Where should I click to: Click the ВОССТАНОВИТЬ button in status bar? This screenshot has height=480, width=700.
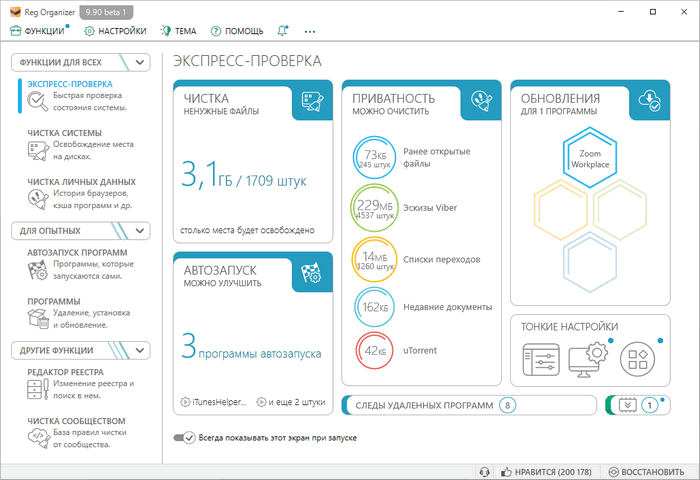coord(646,472)
